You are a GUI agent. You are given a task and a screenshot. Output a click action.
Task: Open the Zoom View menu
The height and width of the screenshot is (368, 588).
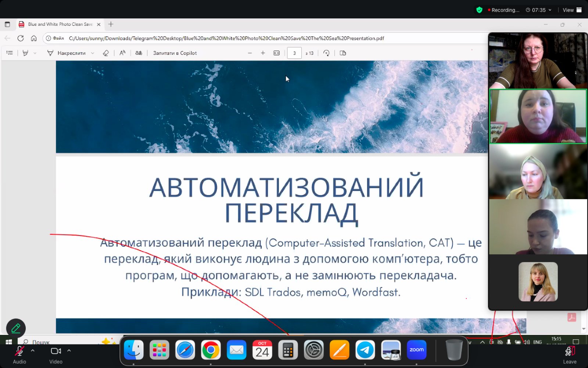pos(572,10)
